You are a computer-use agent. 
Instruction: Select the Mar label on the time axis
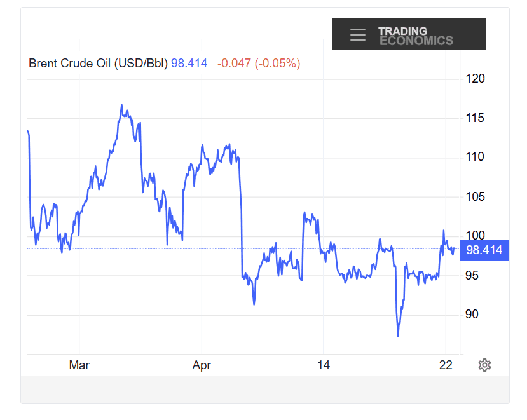79,365
